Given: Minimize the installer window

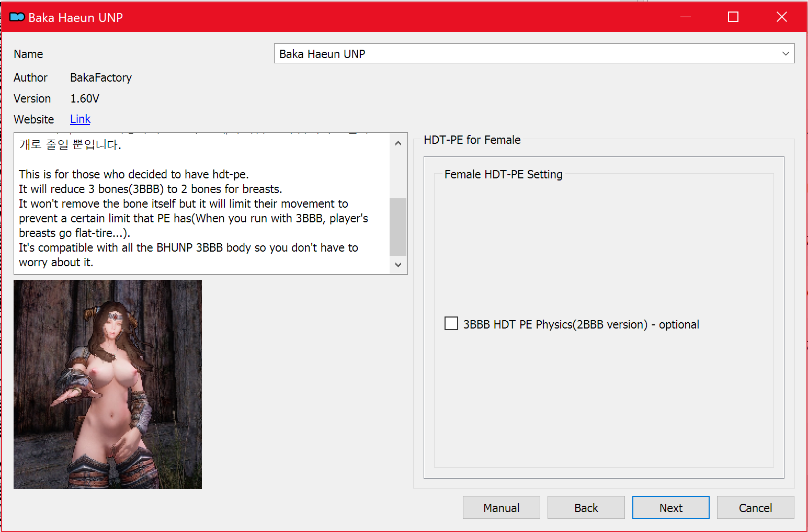Looking at the screenshot, I should click(x=686, y=17).
